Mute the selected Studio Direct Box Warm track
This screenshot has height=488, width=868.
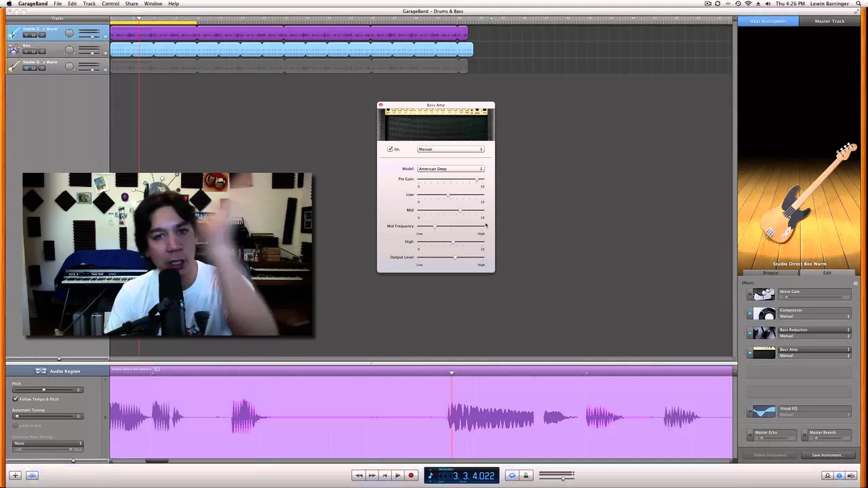pyautogui.click(x=27, y=35)
